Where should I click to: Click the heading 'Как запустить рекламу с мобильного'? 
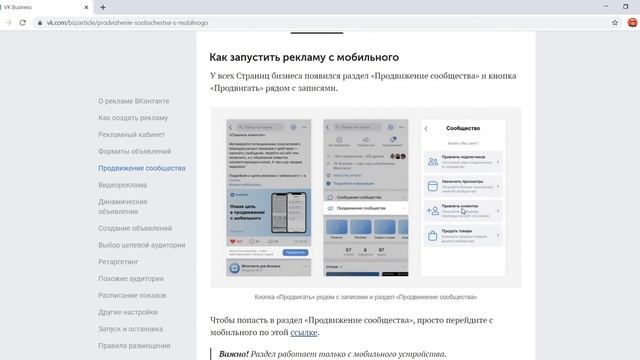point(304,57)
